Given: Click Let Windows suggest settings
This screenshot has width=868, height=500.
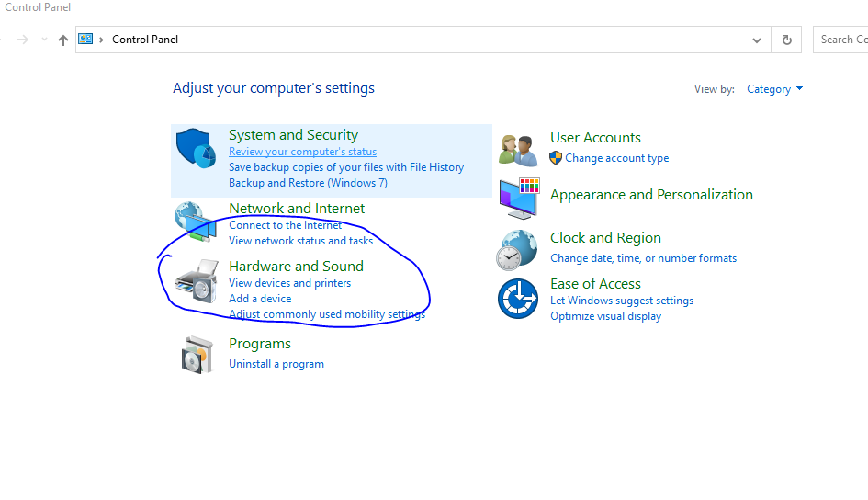Looking at the screenshot, I should [622, 301].
